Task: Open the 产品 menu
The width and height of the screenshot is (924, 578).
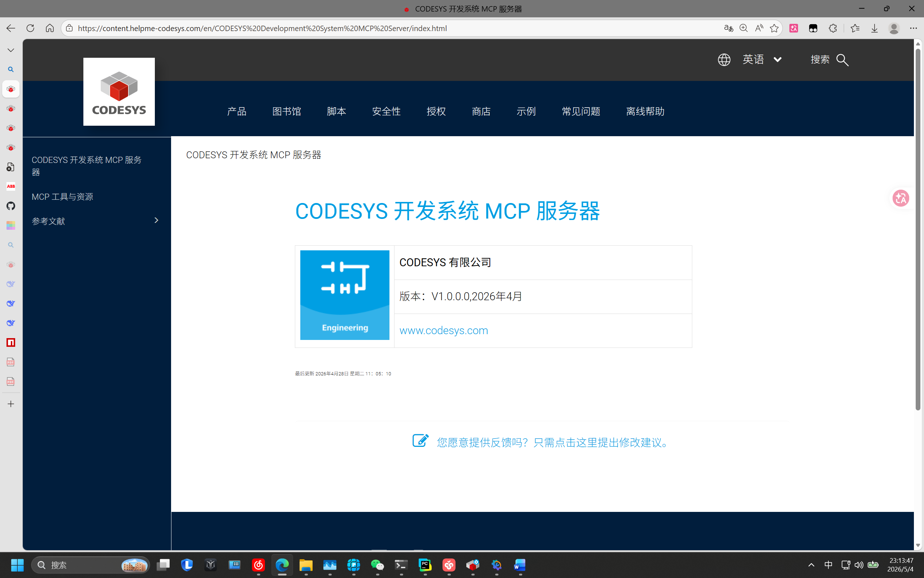Action: pos(237,111)
